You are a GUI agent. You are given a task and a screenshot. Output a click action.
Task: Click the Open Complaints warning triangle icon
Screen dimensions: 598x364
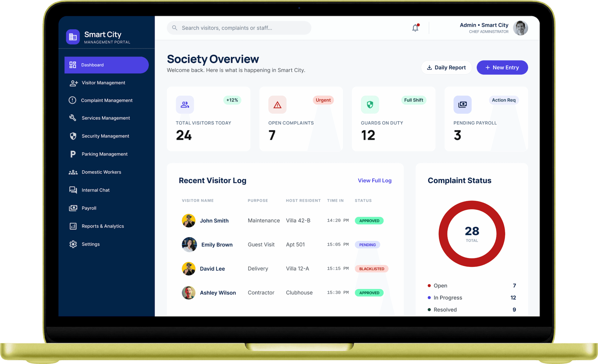click(x=277, y=105)
